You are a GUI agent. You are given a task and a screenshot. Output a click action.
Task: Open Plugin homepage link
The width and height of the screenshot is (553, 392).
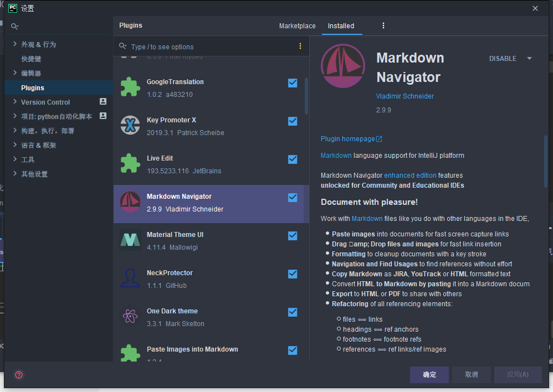click(348, 139)
